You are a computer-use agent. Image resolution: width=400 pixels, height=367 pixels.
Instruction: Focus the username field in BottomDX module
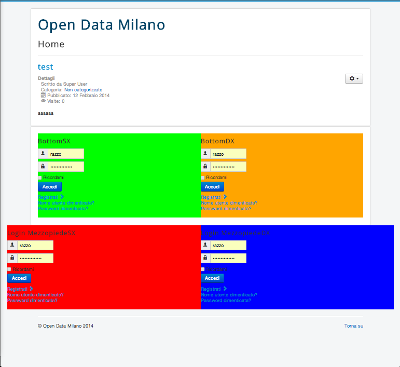(x=228, y=154)
